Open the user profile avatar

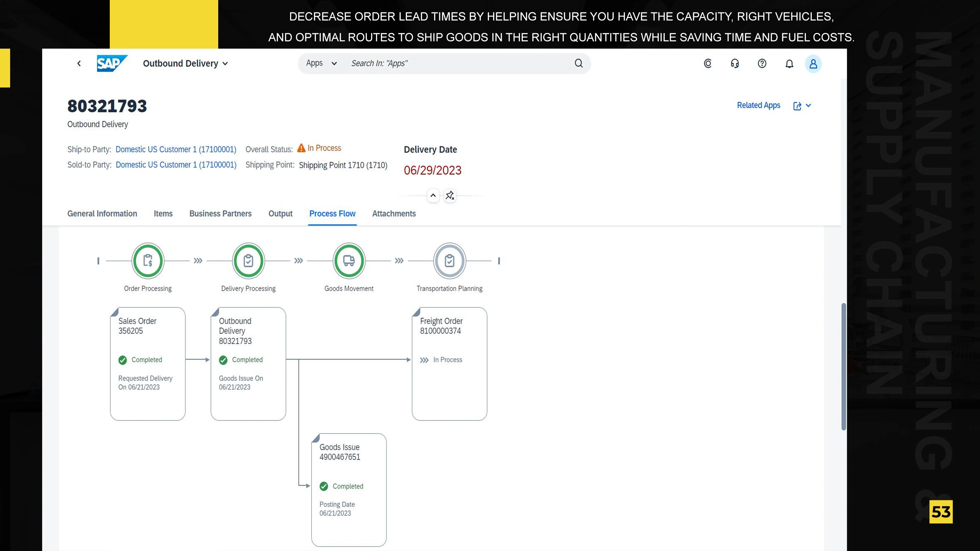pyautogui.click(x=813, y=64)
